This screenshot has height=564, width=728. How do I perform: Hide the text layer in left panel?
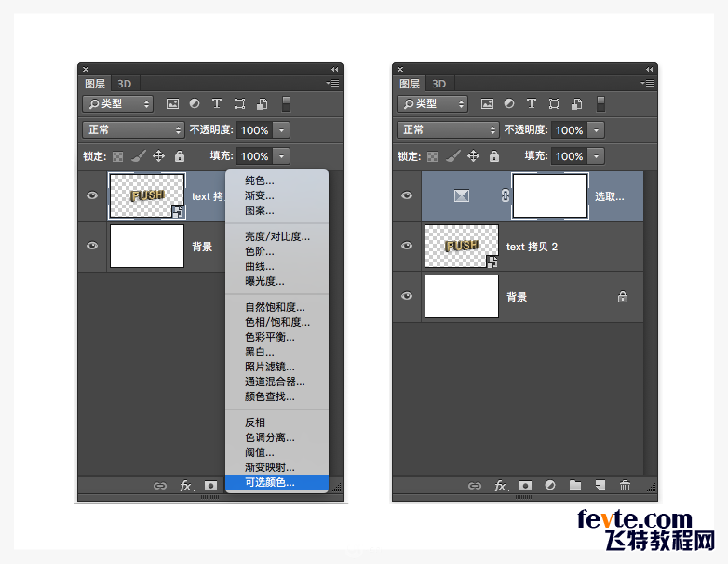92,195
